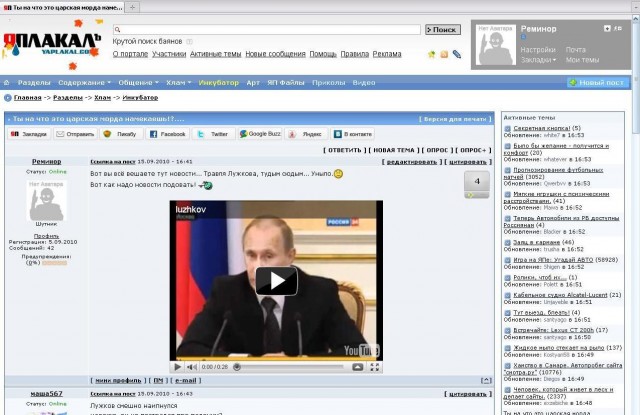Image resolution: width=640 pixels, height=415 pixels.
Task: Open the Активные темы link
Action: (216, 54)
